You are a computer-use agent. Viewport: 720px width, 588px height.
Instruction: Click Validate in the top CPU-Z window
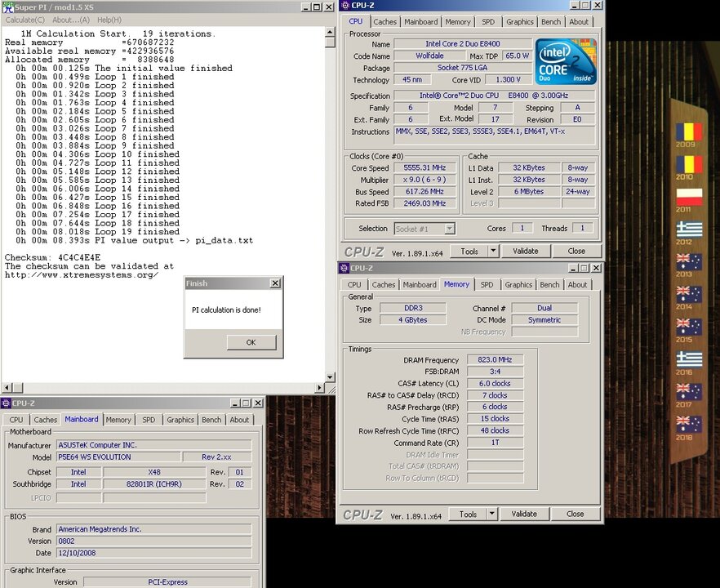526,251
